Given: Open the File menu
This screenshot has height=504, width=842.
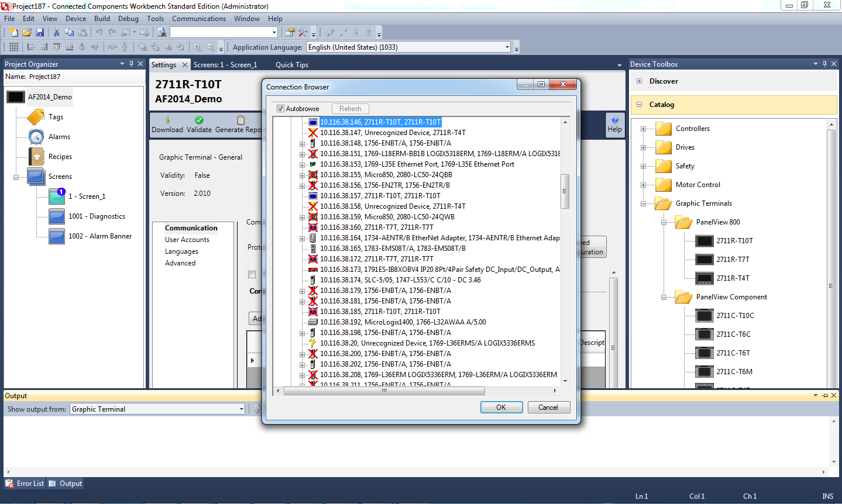Looking at the screenshot, I should 9,19.
